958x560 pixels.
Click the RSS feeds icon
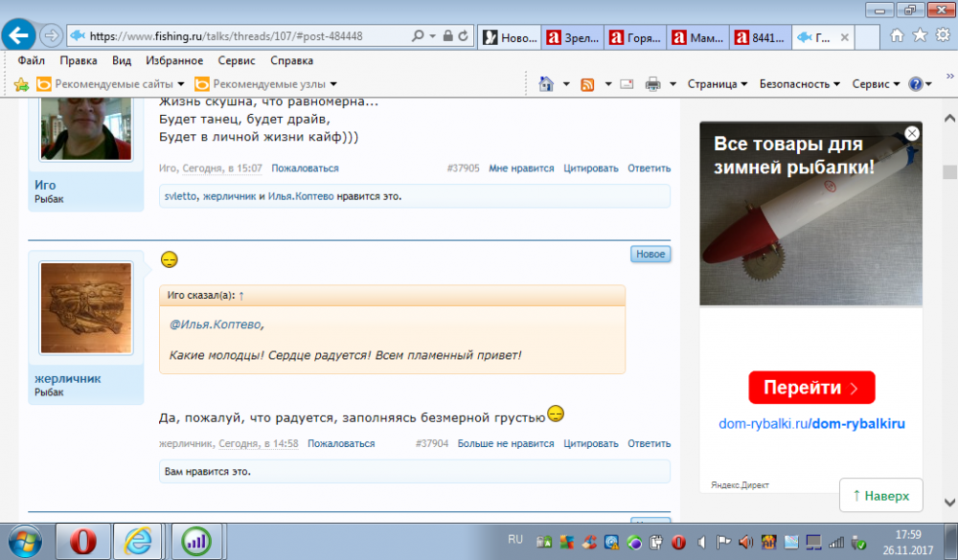pyautogui.click(x=588, y=83)
